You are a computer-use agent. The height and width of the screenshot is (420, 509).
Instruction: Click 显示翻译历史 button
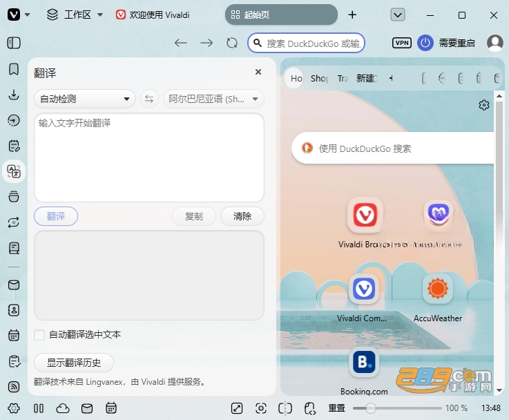coord(74,363)
